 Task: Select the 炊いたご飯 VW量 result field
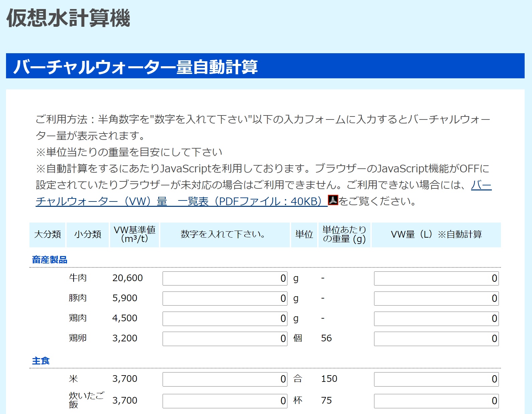(x=436, y=401)
